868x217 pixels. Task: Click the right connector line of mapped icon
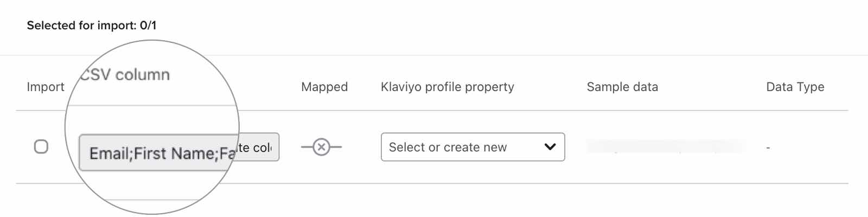(336, 147)
